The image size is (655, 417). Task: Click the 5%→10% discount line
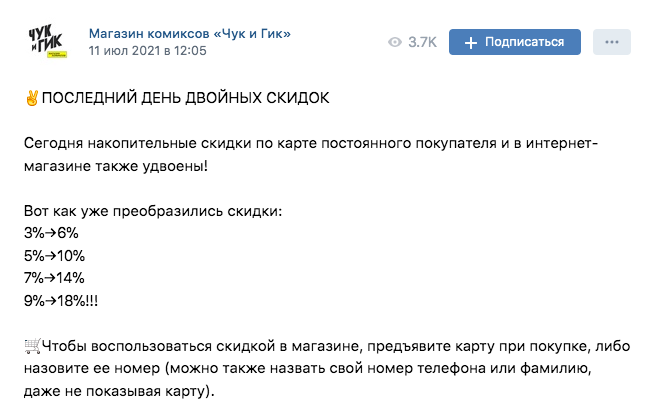(x=54, y=255)
